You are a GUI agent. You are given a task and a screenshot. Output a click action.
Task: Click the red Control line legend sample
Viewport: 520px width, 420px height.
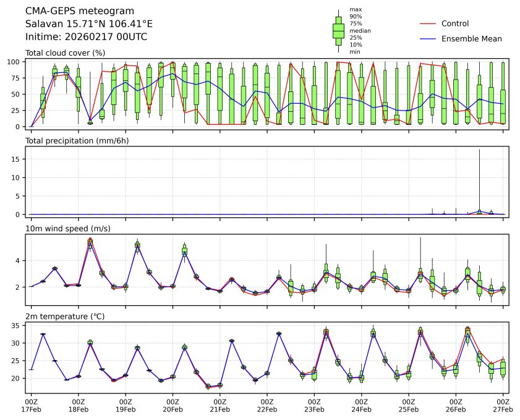[x=428, y=23]
